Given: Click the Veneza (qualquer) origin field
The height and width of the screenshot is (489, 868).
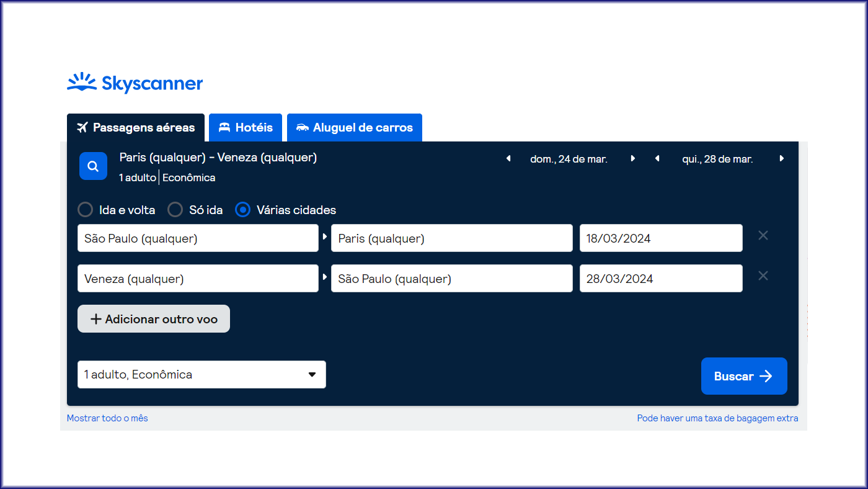Looking at the screenshot, I should point(198,279).
